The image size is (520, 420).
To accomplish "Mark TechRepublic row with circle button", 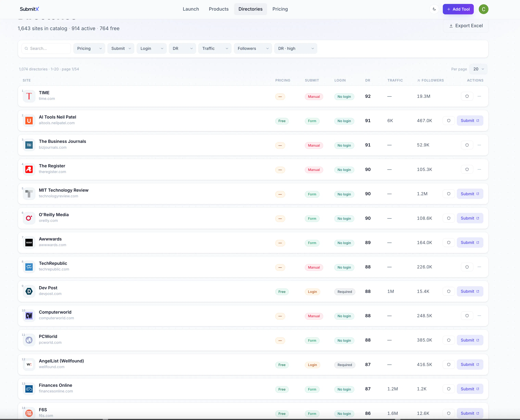I will pyautogui.click(x=467, y=267).
